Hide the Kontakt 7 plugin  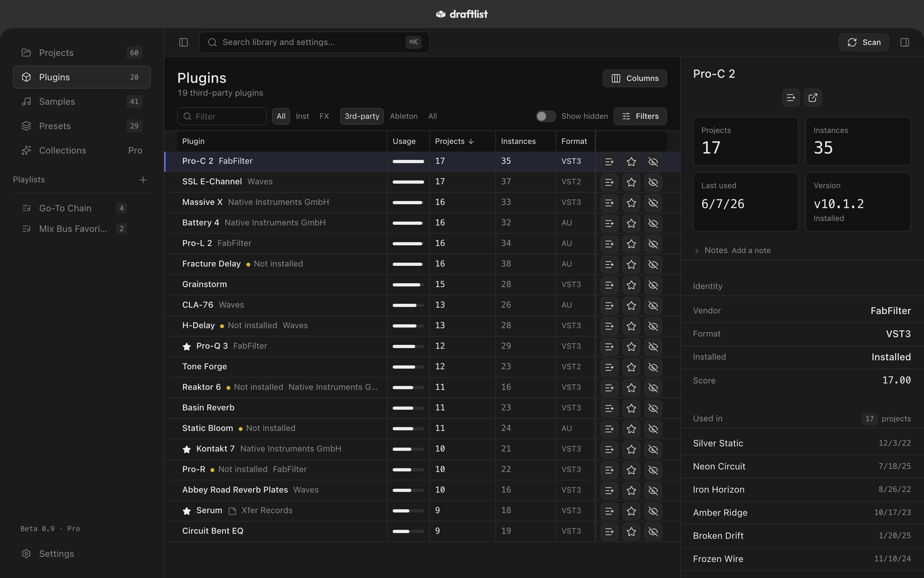(x=653, y=450)
